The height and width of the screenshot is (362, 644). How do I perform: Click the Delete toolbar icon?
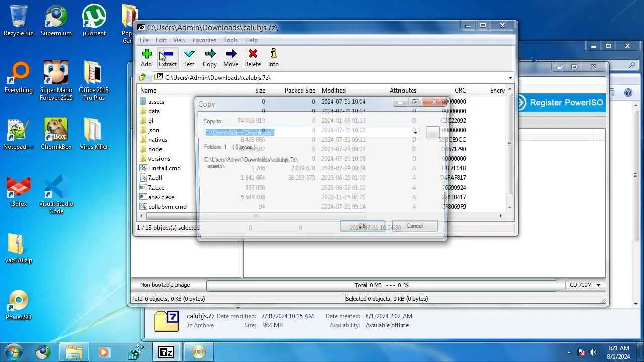pyautogui.click(x=253, y=58)
